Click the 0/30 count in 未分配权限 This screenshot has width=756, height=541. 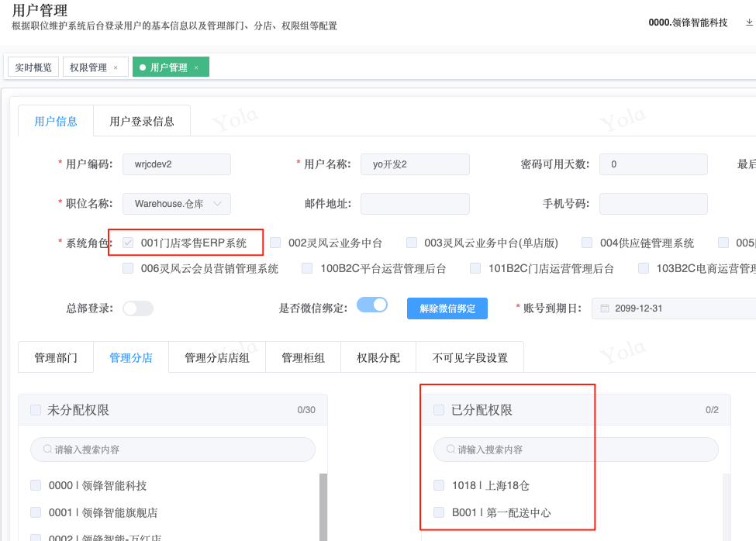(306, 410)
